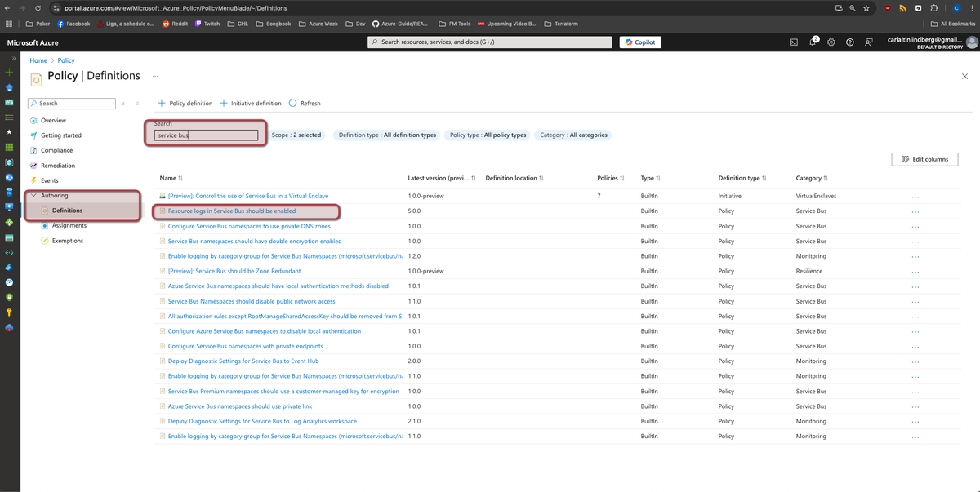
Task: Open row menu for Service Bus Zone Redundant
Action: [915, 271]
